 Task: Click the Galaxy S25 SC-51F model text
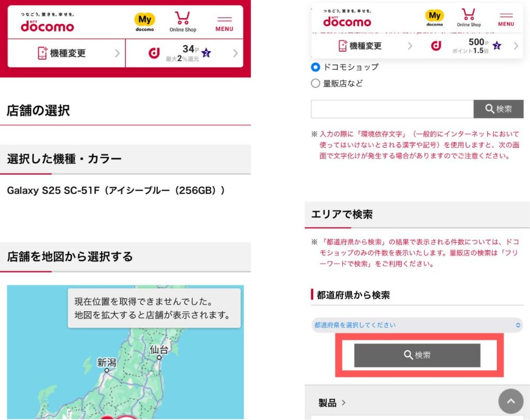(x=115, y=191)
